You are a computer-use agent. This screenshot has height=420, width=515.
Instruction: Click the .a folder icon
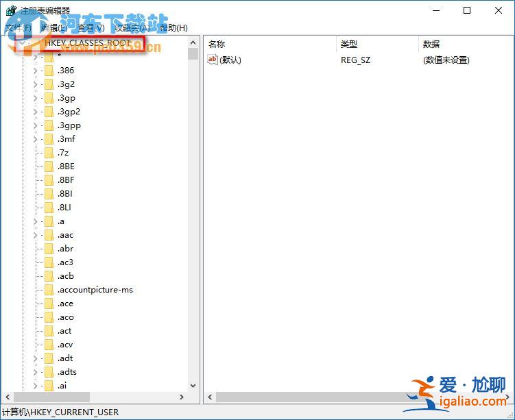(x=49, y=221)
